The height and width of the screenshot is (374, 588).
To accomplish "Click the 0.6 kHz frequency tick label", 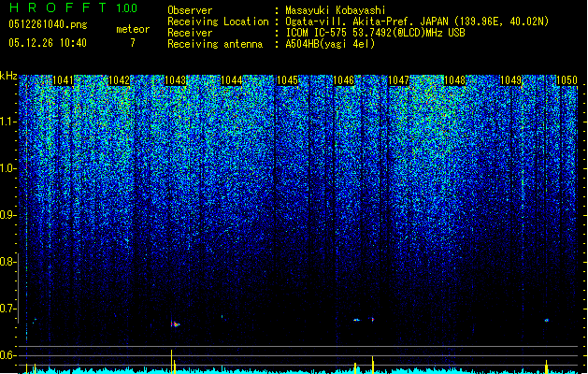I will (8, 355).
